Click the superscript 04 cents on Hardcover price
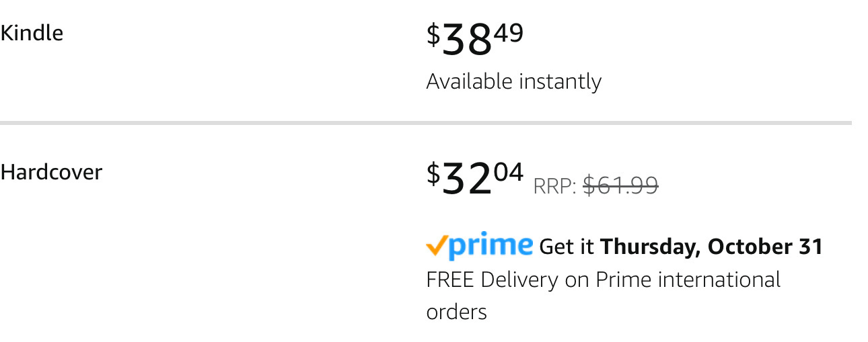The width and height of the screenshot is (868, 342). pyautogui.click(x=509, y=172)
